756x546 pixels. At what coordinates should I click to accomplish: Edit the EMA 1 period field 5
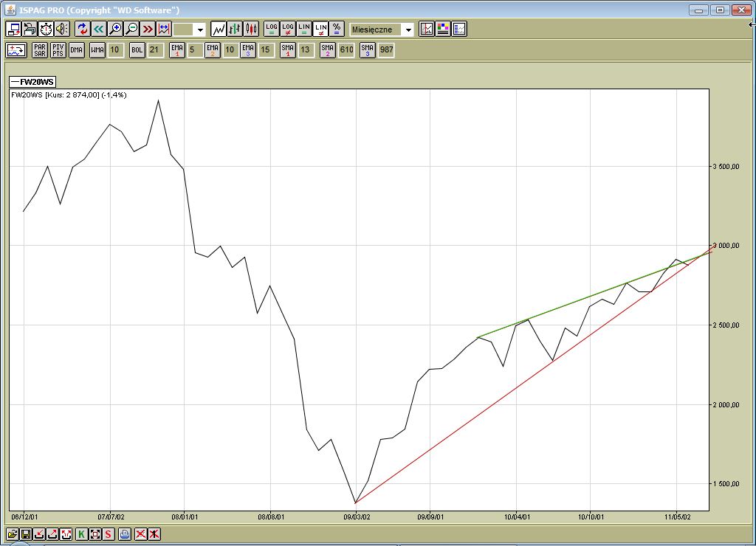point(195,50)
